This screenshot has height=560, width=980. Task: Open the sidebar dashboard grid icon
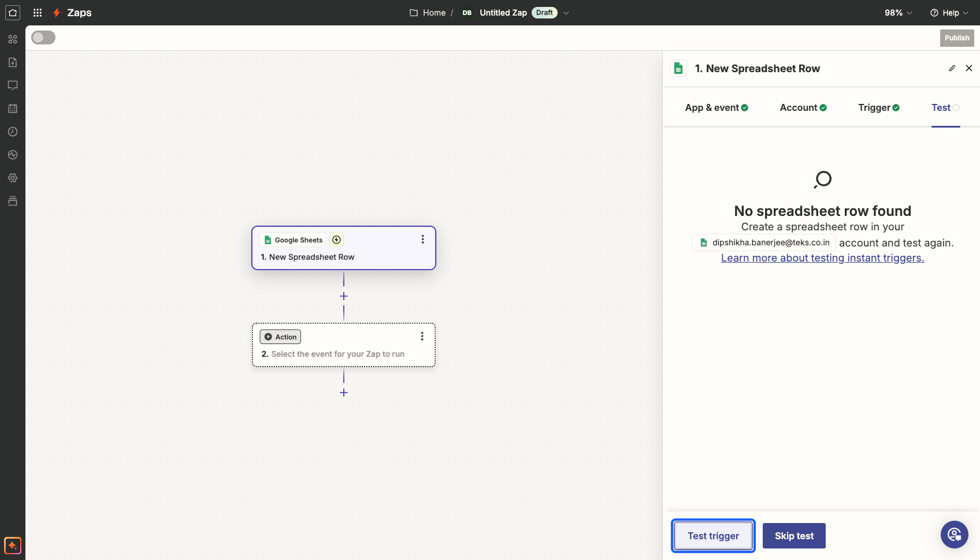[13, 39]
